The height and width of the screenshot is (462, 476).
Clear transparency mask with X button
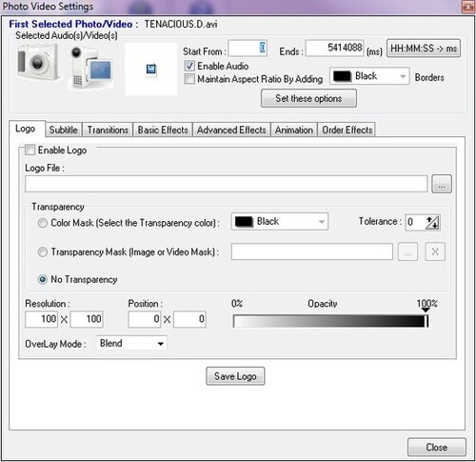435,251
